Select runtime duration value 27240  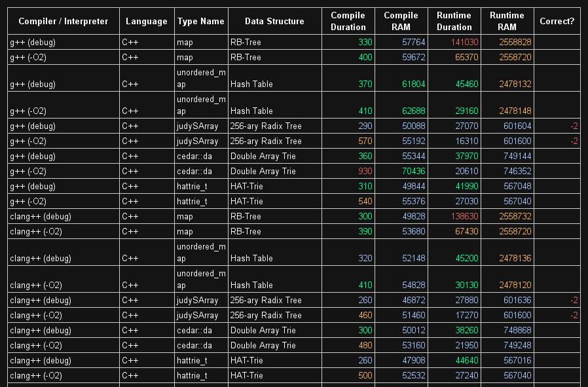[466, 375]
